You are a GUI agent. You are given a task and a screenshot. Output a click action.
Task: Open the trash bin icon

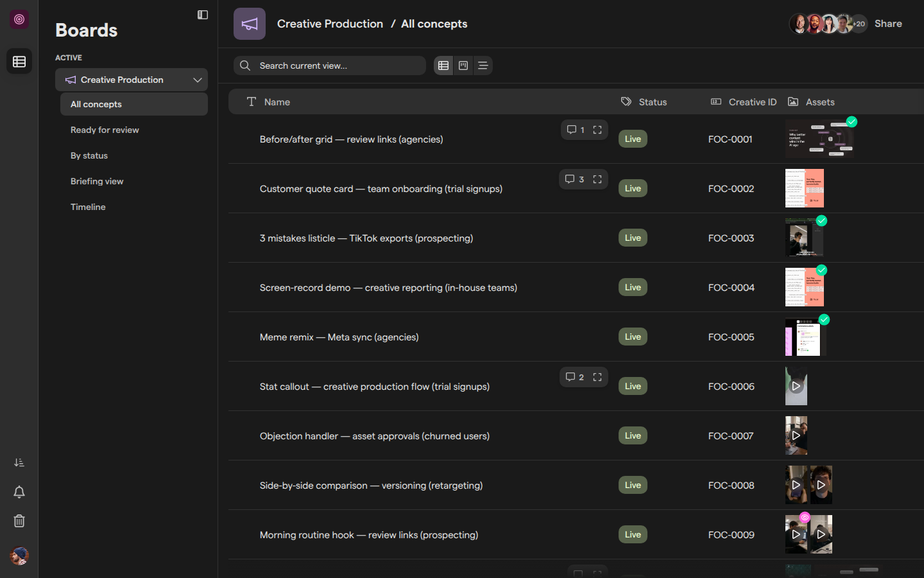[x=19, y=521]
